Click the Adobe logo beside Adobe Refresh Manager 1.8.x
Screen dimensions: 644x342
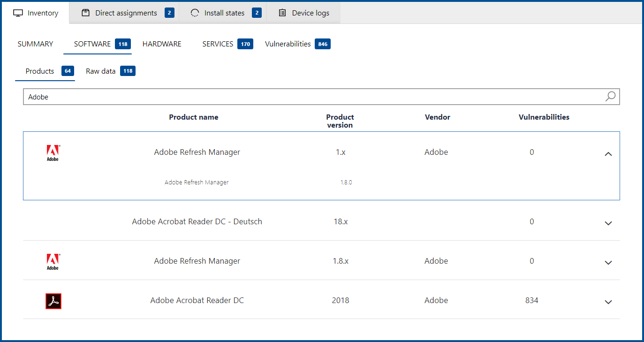[53, 261]
